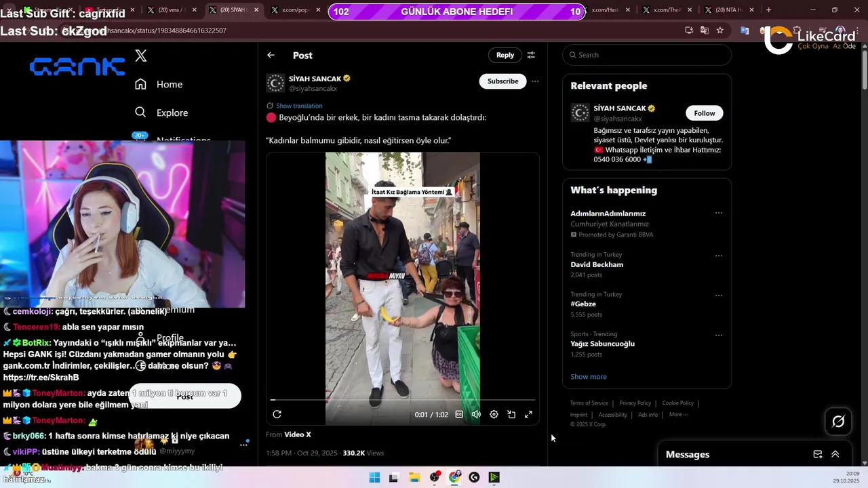Close the x.com/Hast browser tab
Viewport: 868px width, 488px height.
(x=628, y=10)
